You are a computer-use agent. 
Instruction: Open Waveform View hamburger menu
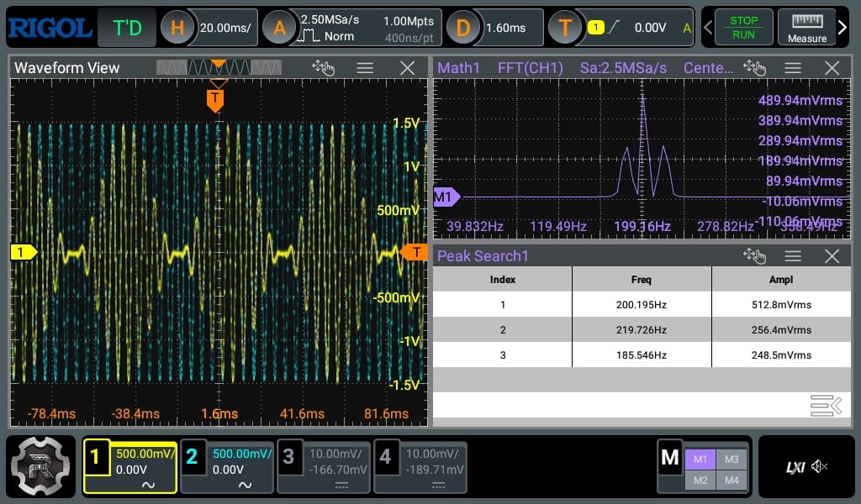[365, 68]
